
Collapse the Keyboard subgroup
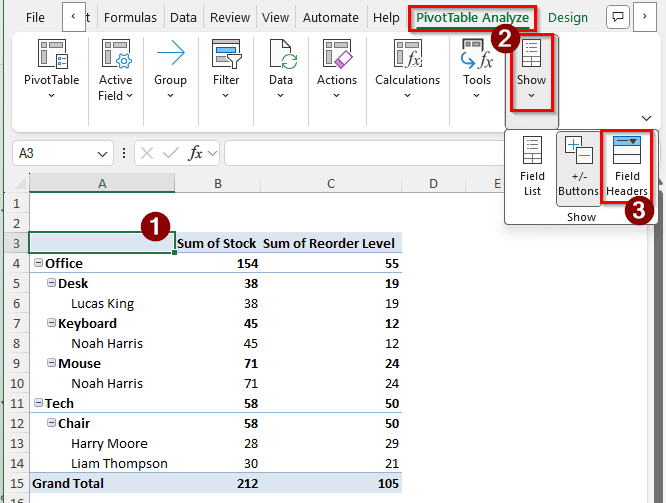[51, 323]
